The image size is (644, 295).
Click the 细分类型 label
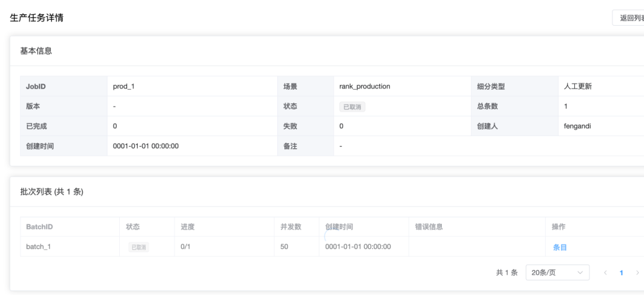pos(491,87)
